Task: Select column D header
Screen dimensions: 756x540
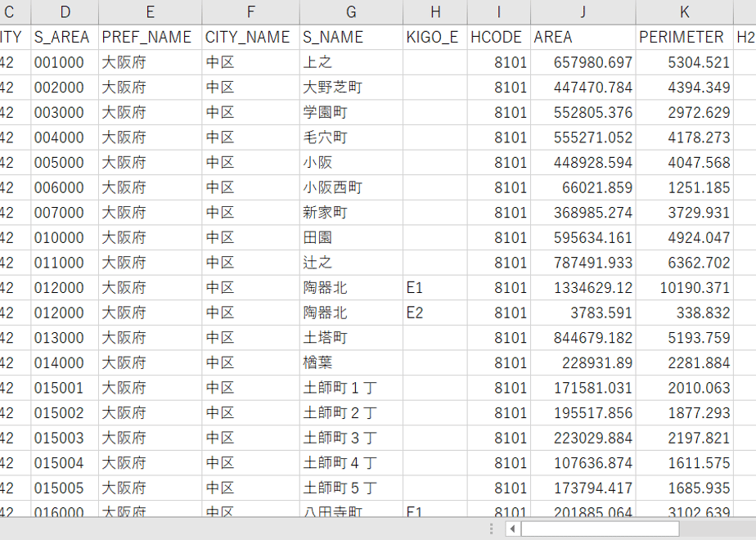Action: [x=65, y=12]
